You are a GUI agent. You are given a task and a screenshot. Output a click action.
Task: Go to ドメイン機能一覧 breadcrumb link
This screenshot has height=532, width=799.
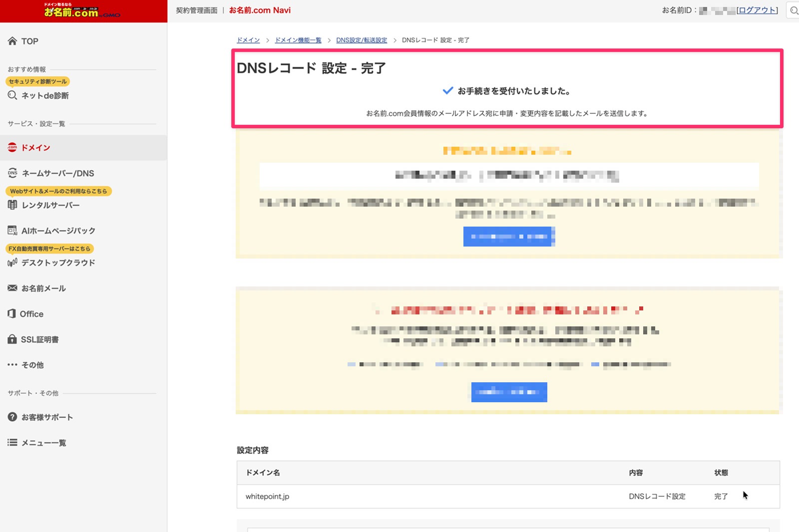click(x=298, y=40)
